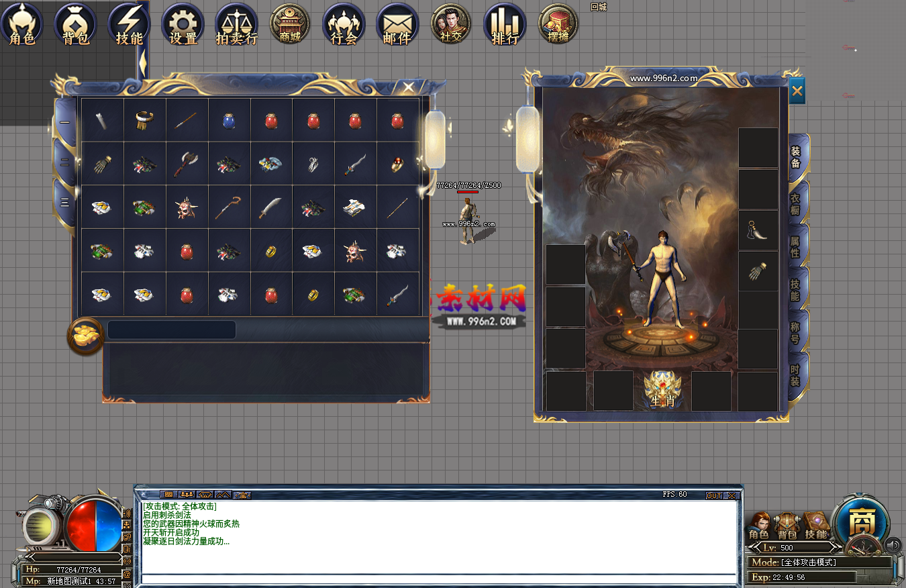Open the 设置 settings gear
The image size is (906, 588).
coord(183,24)
